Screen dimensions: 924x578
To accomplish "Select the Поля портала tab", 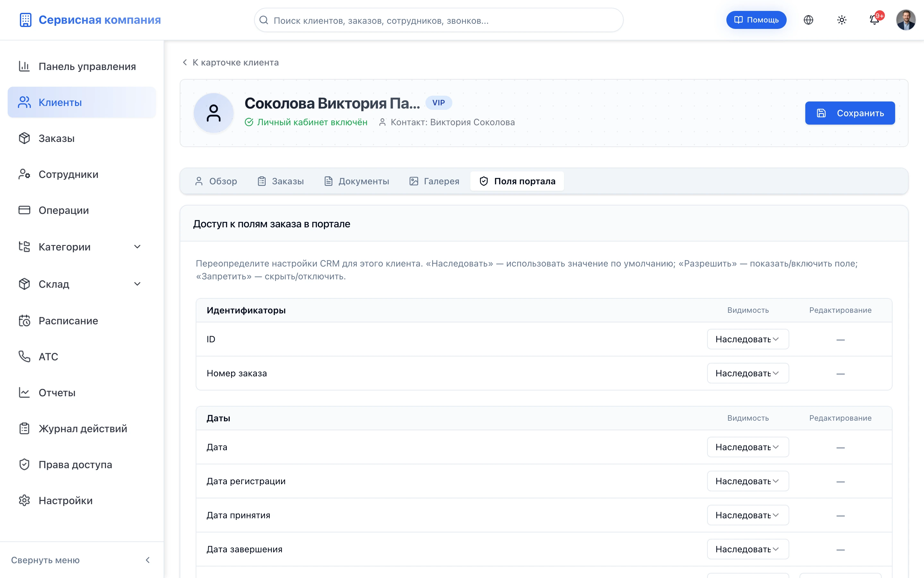I will [517, 181].
